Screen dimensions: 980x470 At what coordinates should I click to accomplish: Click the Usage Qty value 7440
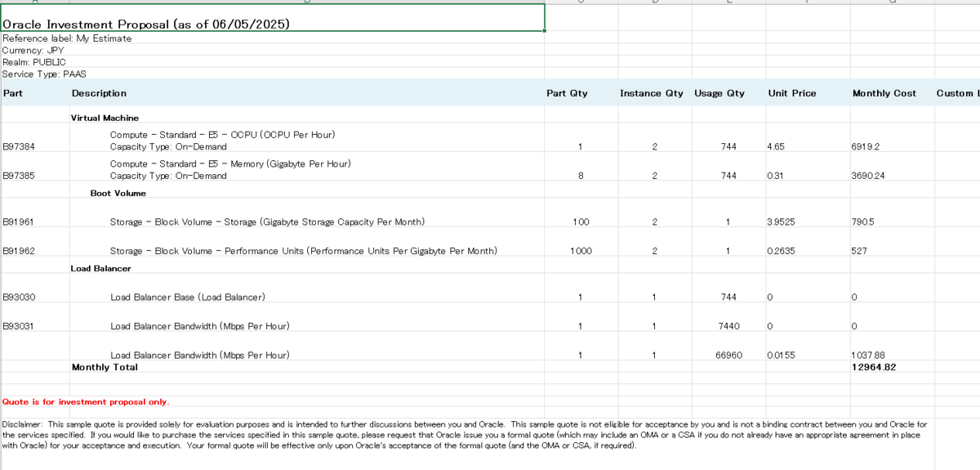(x=728, y=326)
